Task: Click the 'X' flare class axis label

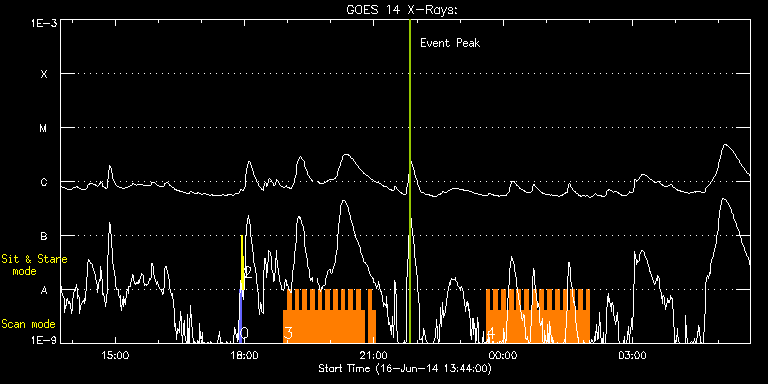Action: pos(44,74)
